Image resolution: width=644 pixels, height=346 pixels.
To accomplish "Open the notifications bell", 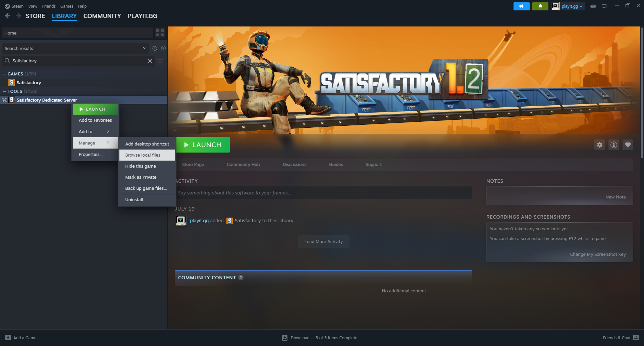I will pyautogui.click(x=540, y=6).
